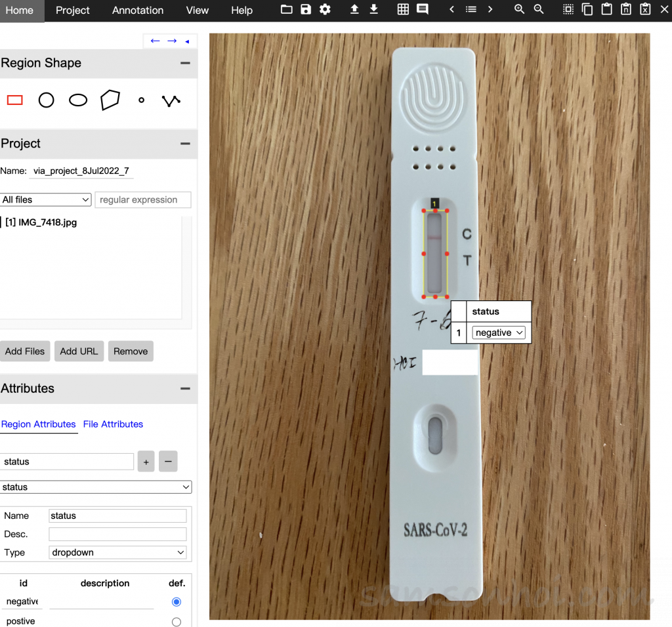The height and width of the screenshot is (627, 672).
Task: Set 'postive' as default option radio
Action: pyautogui.click(x=176, y=622)
